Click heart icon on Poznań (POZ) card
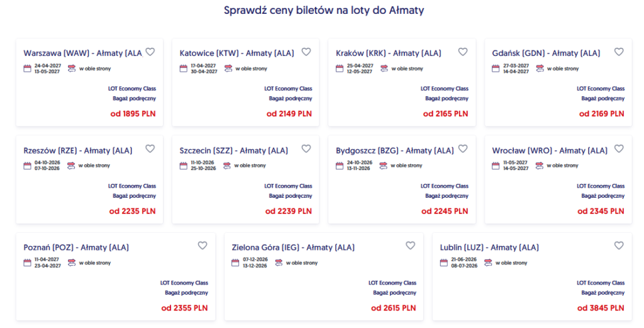This screenshot has height=328, width=644. coord(203,246)
